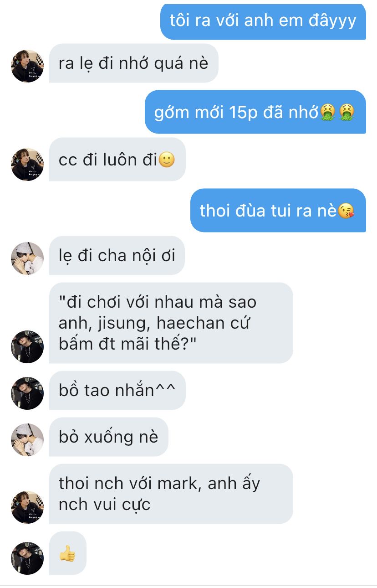The width and height of the screenshot is (377, 588).
Task: Tap avatar next to "cc đi luôn đi" message
Action: click(27, 165)
